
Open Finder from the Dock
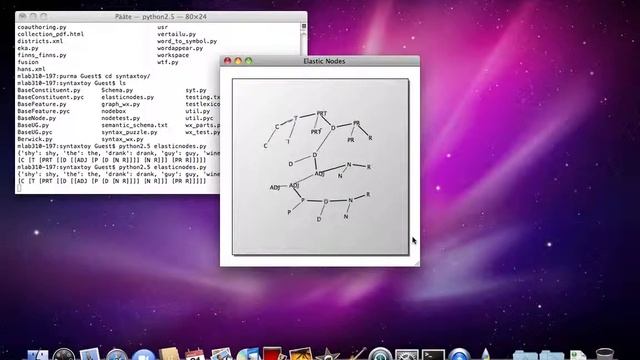(38, 354)
